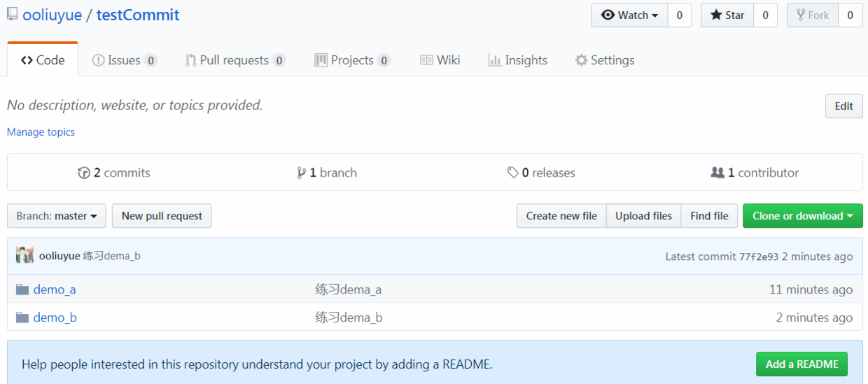Open the demo_b folder icon
The height and width of the screenshot is (384, 868).
tap(22, 317)
